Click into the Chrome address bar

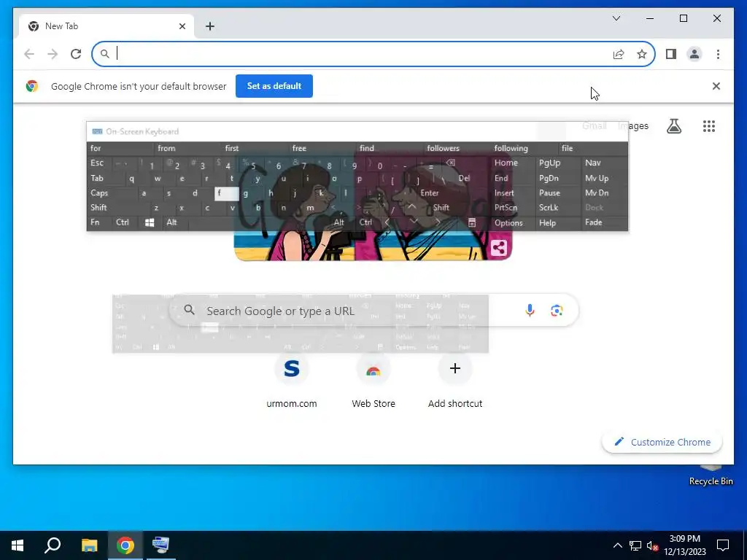pyautogui.click(x=362, y=54)
